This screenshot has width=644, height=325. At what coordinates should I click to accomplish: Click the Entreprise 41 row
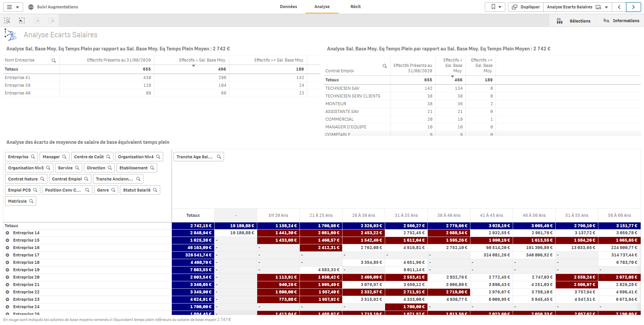[17, 78]
